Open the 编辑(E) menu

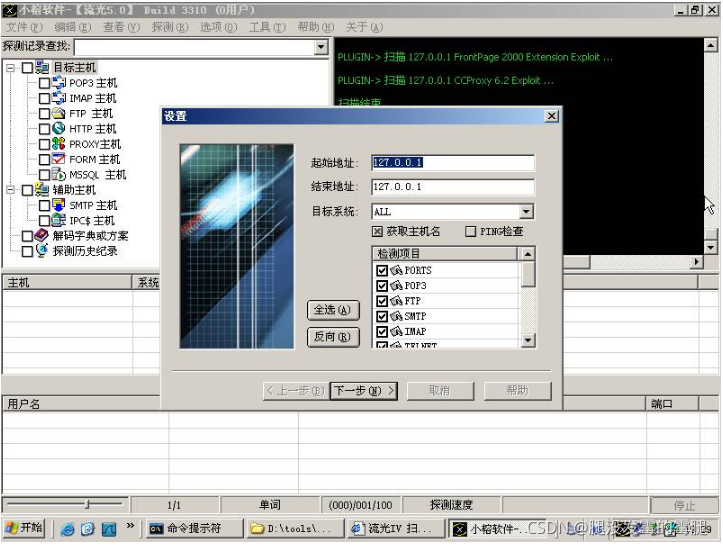pyautogui.click(x=73, y=27)
